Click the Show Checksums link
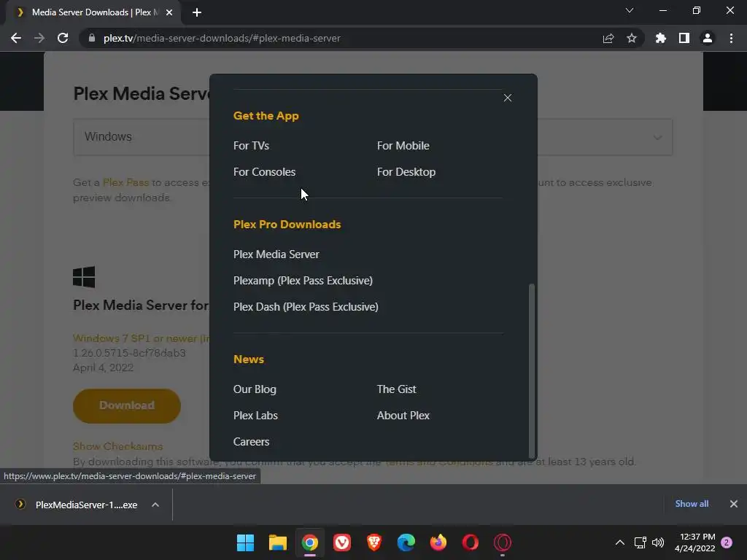The width and height of the screenshot is (747, 560). pos(117,446)
